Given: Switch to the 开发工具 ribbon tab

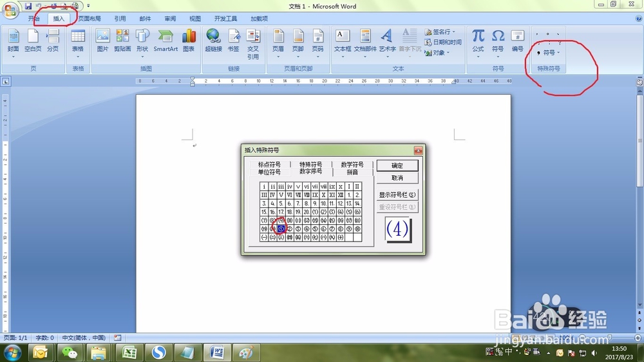Looking at the screenshot, I should pyautogui.click(x=226, y=19).
